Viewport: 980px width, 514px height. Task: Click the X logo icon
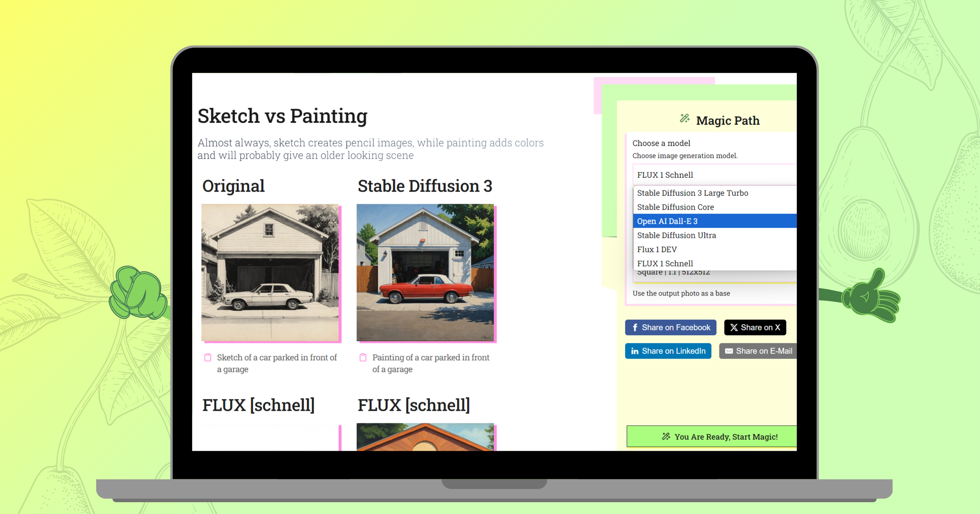(x=734, y=327)
